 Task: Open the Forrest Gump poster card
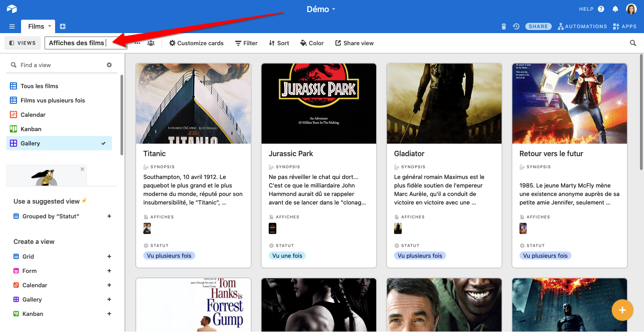[193, 305]
